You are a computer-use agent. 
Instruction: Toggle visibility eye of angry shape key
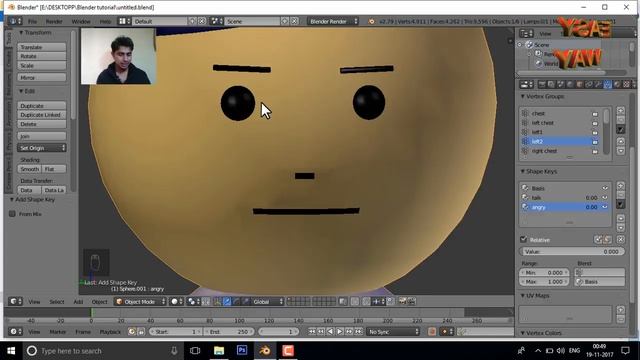tap(605, 207)
